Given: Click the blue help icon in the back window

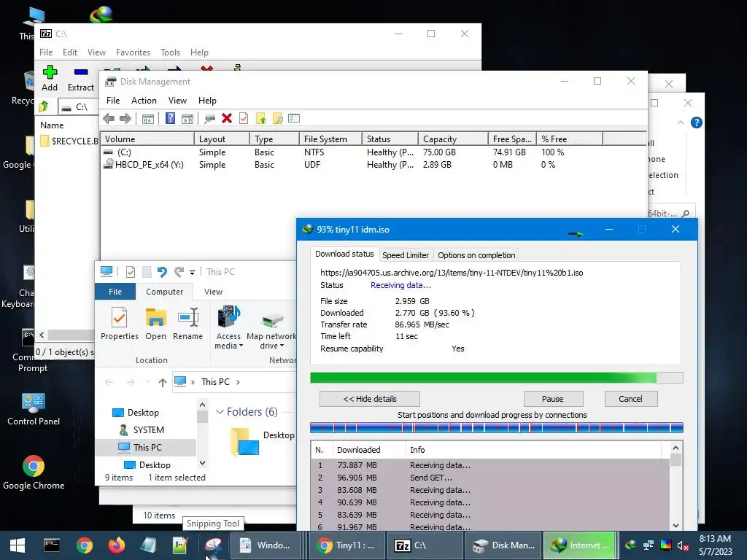Looking at the screenshot, I should [696, 122].
